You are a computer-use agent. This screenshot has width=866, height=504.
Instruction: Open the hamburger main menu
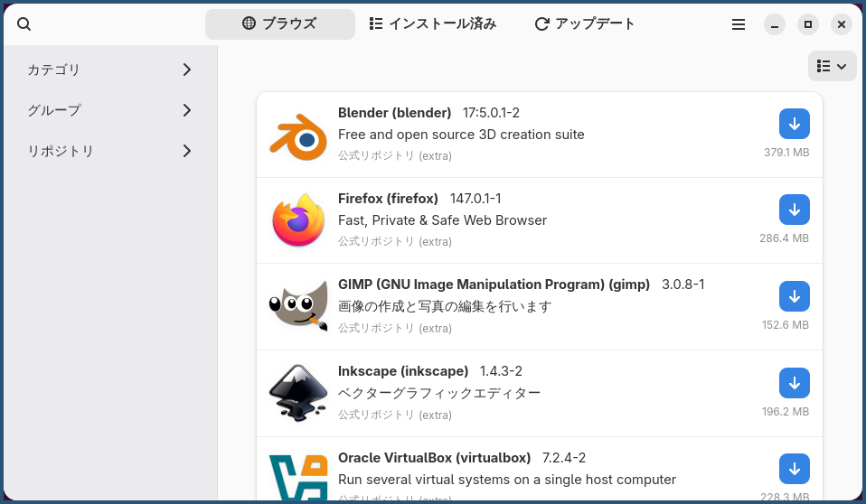point(739,24)
